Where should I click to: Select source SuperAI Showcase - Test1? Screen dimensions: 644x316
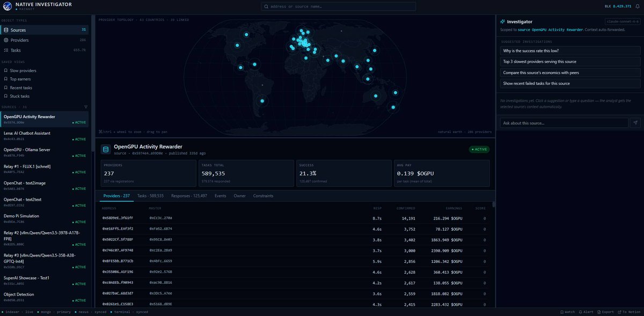[x=46, y=280]
